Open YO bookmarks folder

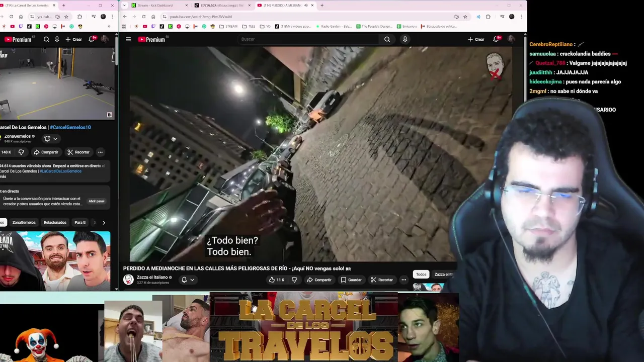(265, 26)
